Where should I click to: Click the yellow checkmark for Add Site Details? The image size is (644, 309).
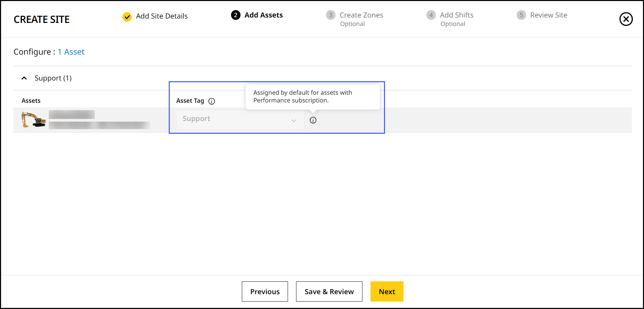point(127,17)
